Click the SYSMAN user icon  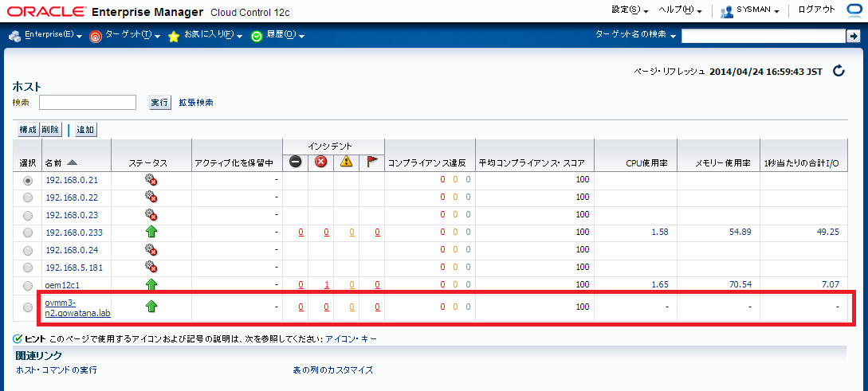point(726,11)
